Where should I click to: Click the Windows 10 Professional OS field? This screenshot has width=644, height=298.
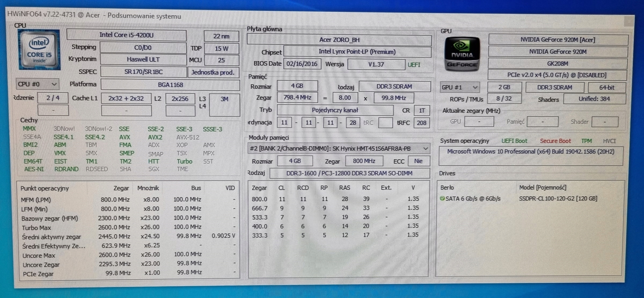(530, 152)
